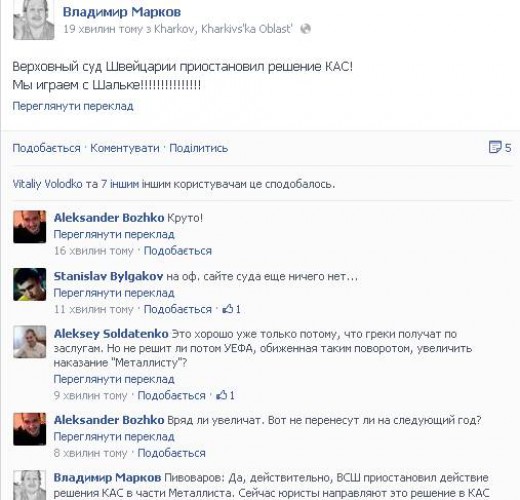The image size is (520, 500).
Task: Click the globe privacy icon beside the timestamp
Action: (x=305, y=29)
